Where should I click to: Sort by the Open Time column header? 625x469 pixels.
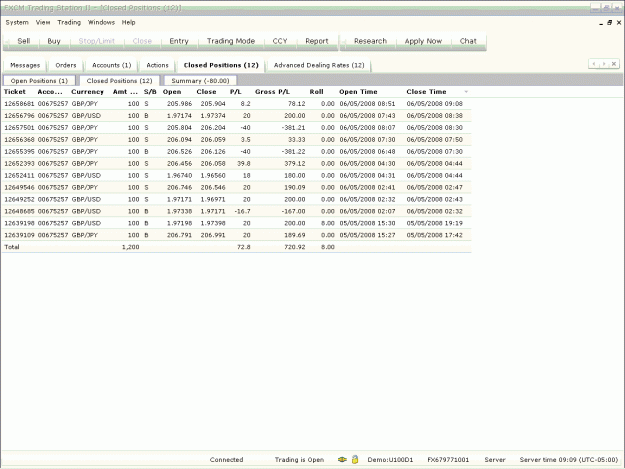click(358, 92)
